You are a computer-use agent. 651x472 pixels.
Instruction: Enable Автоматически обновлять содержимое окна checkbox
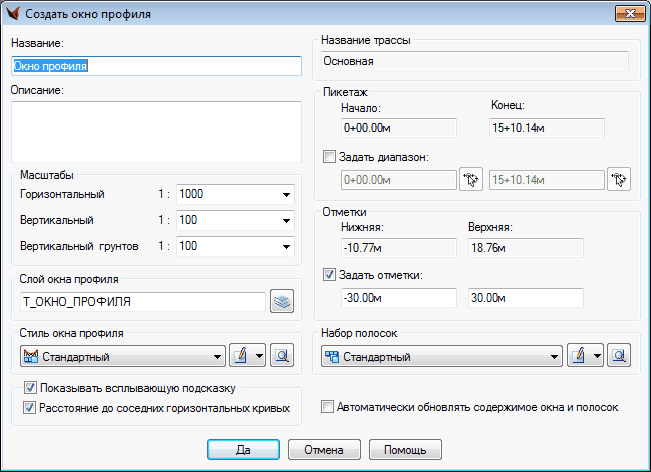point(327,407)
